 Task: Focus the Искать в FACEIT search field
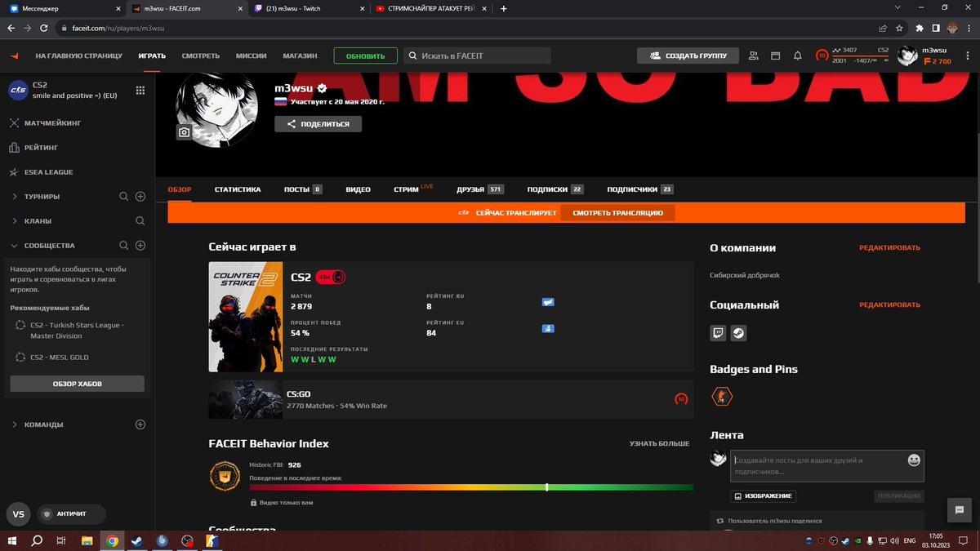point(477,56)
